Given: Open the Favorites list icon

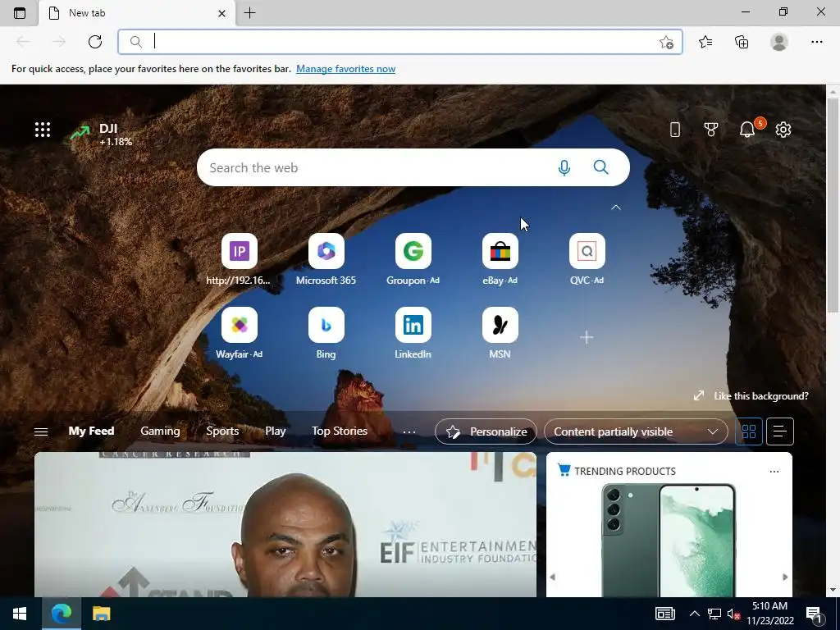Looking at the screenshot, I should coord(705,42).
